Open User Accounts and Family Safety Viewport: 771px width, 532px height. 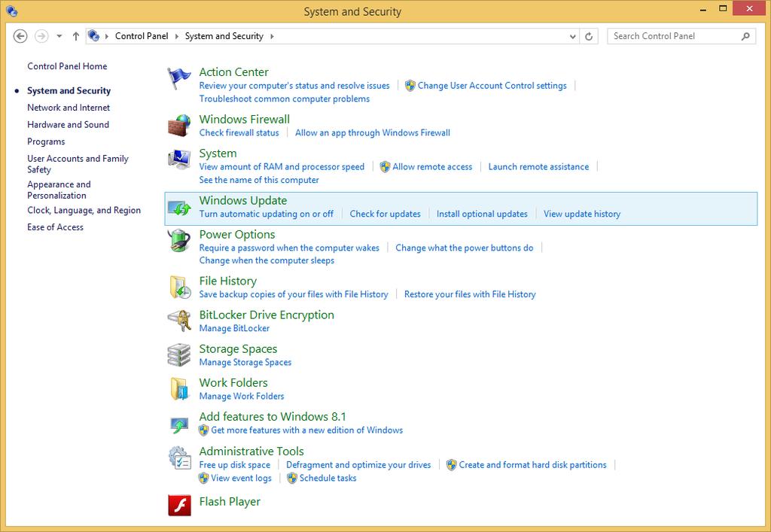(x=78, y=164)
